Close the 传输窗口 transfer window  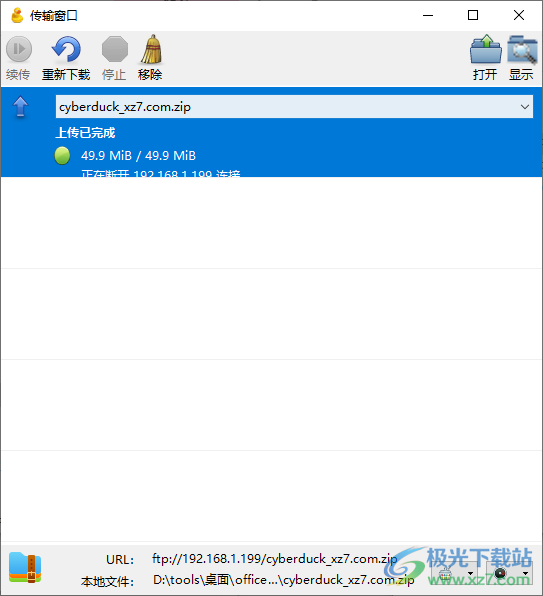click(519, 15)
